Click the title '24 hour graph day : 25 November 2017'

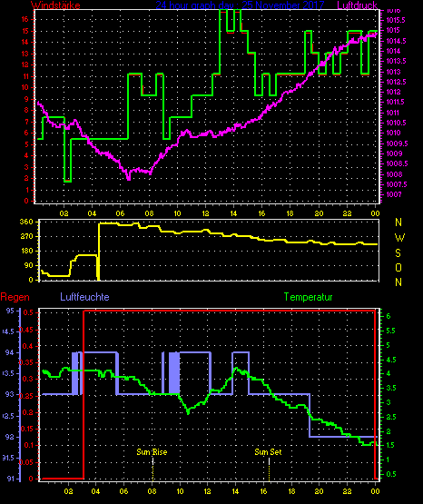pos(240,5)
